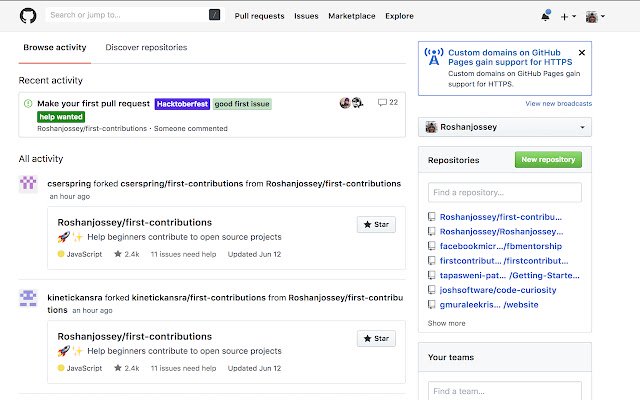The image size is (640, 400).
Task: Open kinetickansra user profile link
Action: click(x=75, y=298)
